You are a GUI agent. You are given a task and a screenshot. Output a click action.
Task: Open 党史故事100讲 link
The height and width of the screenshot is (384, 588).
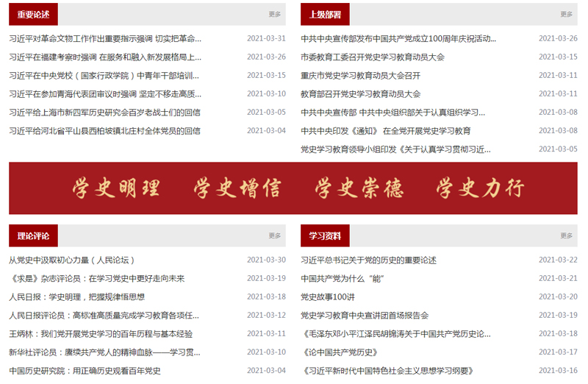point(328,296)
